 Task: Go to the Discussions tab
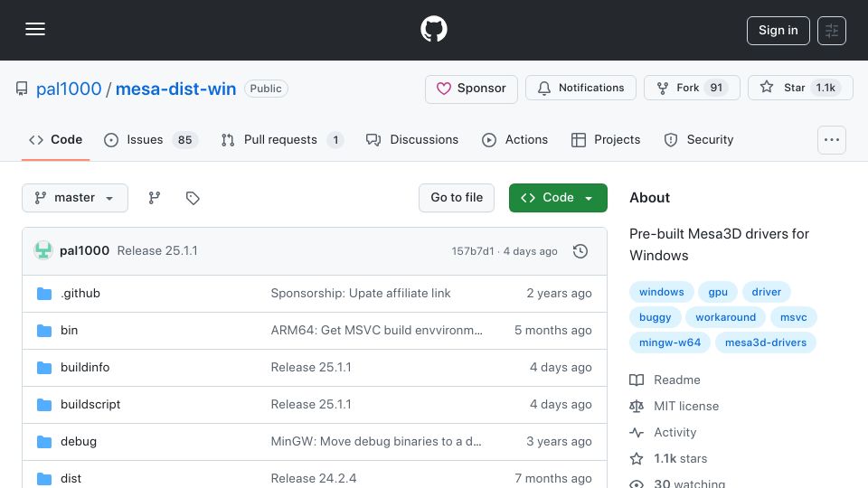tap(412, 140)
